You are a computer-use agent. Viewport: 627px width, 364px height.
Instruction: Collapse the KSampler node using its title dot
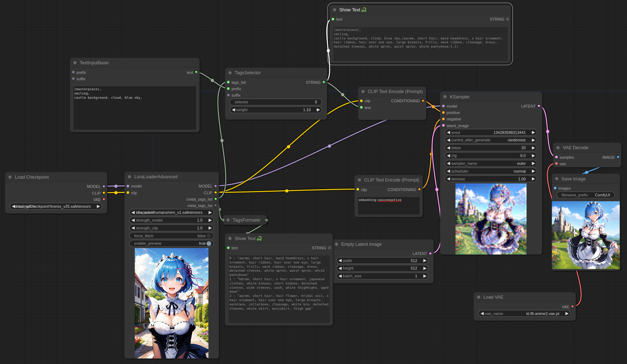coord(445,97)
